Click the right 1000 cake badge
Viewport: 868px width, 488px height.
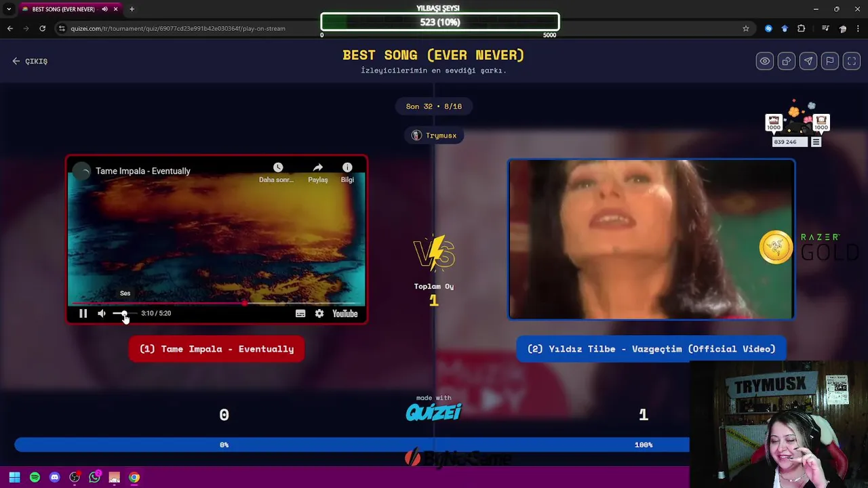pyautogui.click(x=821, y=123)
